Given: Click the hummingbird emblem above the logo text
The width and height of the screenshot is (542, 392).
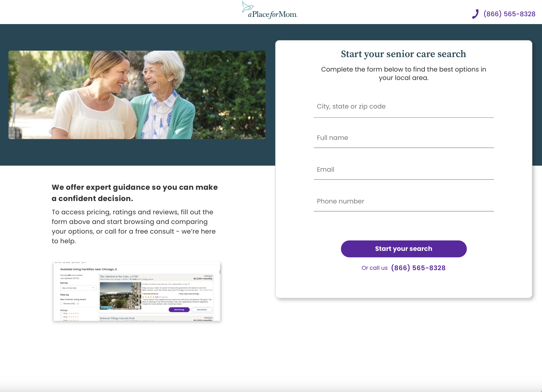Looking at the screenshot, I should click(x=247, y=7).
